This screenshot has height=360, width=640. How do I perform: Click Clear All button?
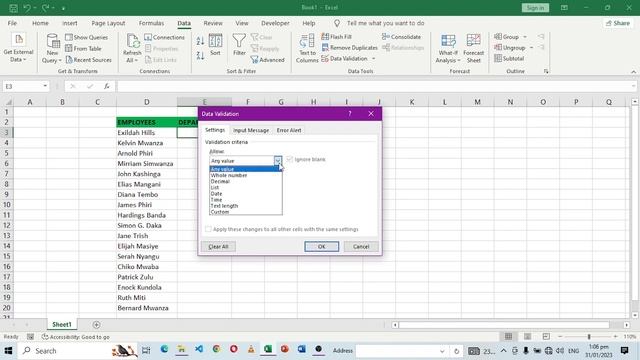[x=218, y=247]
